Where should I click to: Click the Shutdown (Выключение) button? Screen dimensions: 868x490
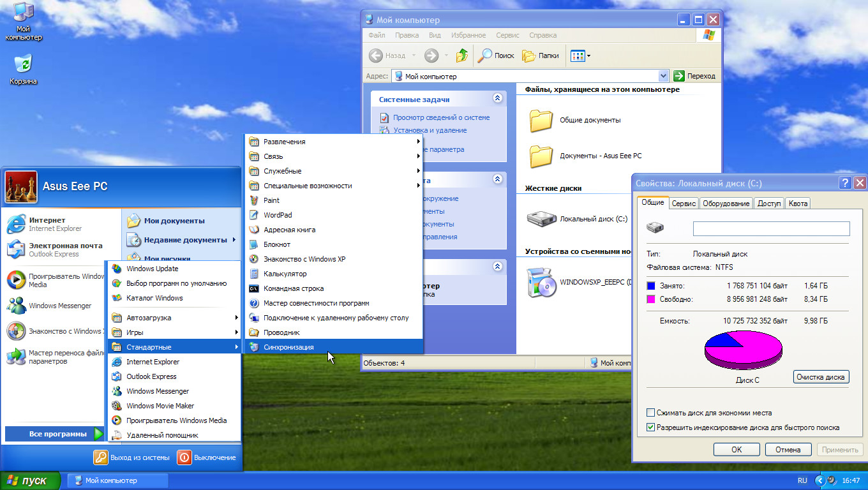(206, 457)
